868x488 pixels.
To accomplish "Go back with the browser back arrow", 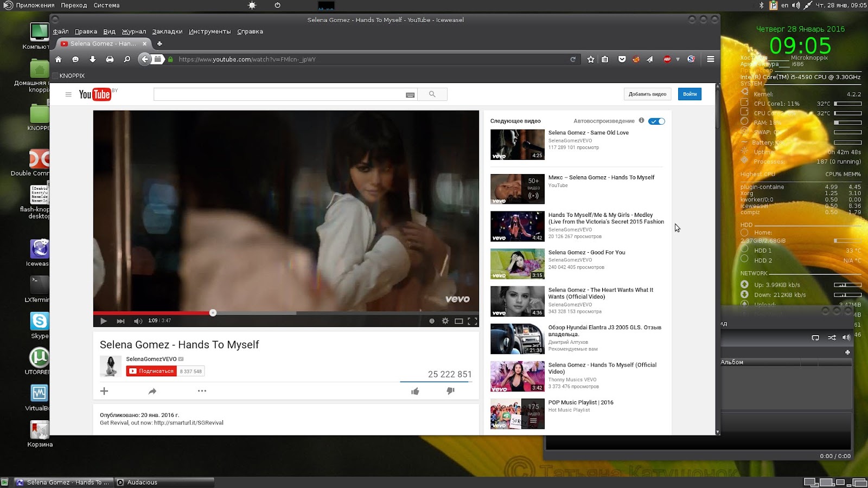I will click(144, 59).
